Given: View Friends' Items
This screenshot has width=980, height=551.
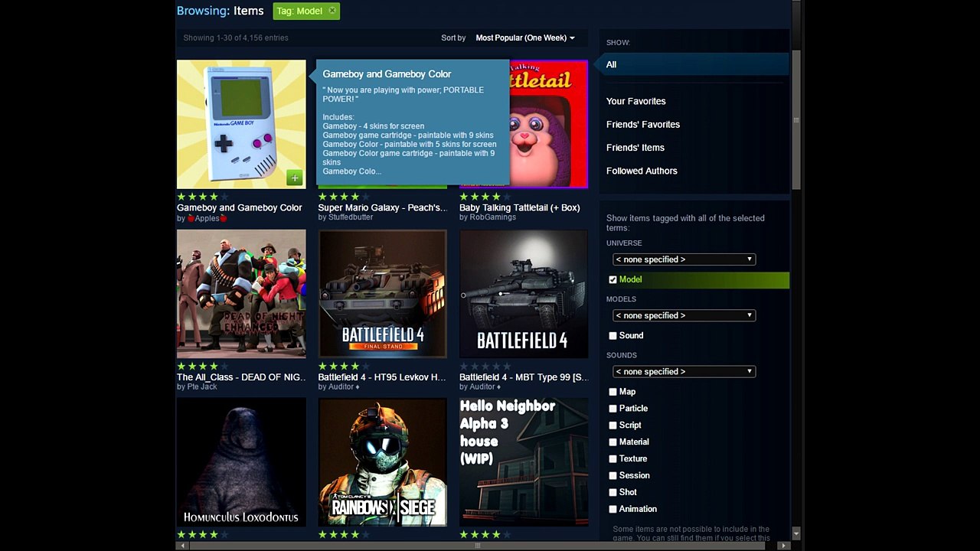Looking at the screenshot, I should coord(635,148).
